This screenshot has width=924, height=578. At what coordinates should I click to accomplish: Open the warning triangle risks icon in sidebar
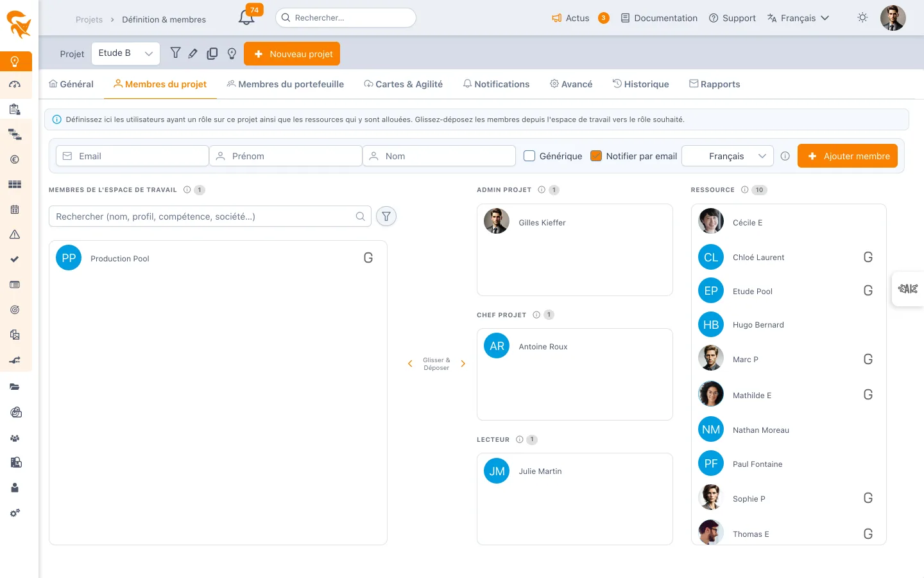(x=15, y=234)
